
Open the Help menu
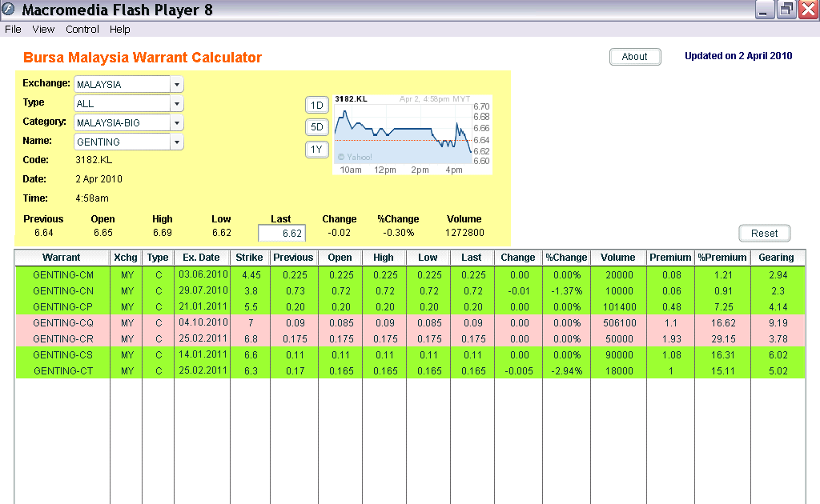[120, 30]
